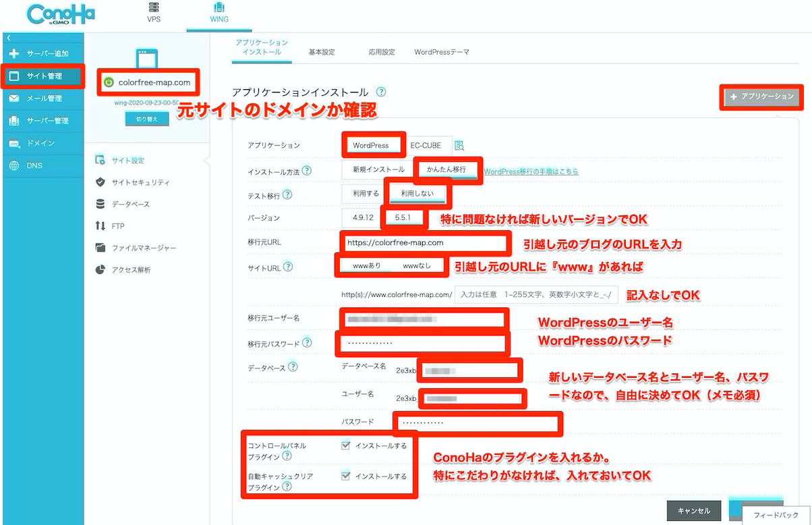Click help icon beside コントロールパネルプラグイン

pyautogui.click(x=287, y=457)
